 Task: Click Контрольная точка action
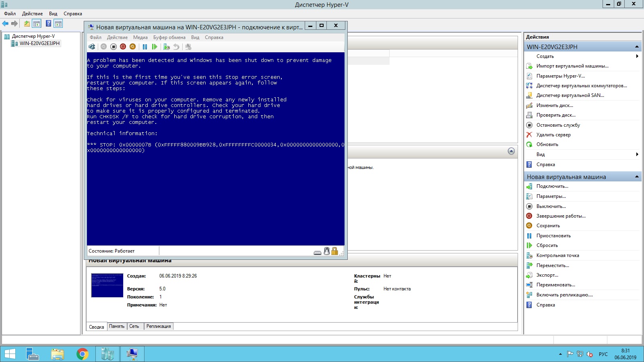557,255
